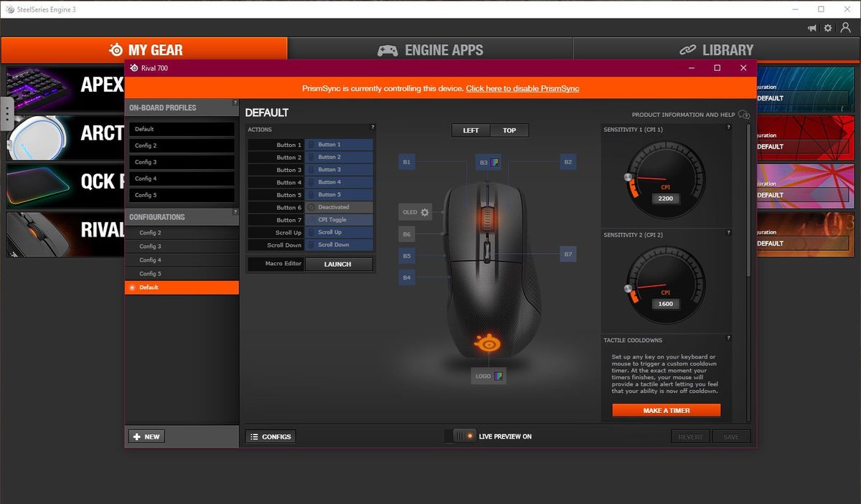Open the Deactivated dropdown for Button 6

[338, 206]
